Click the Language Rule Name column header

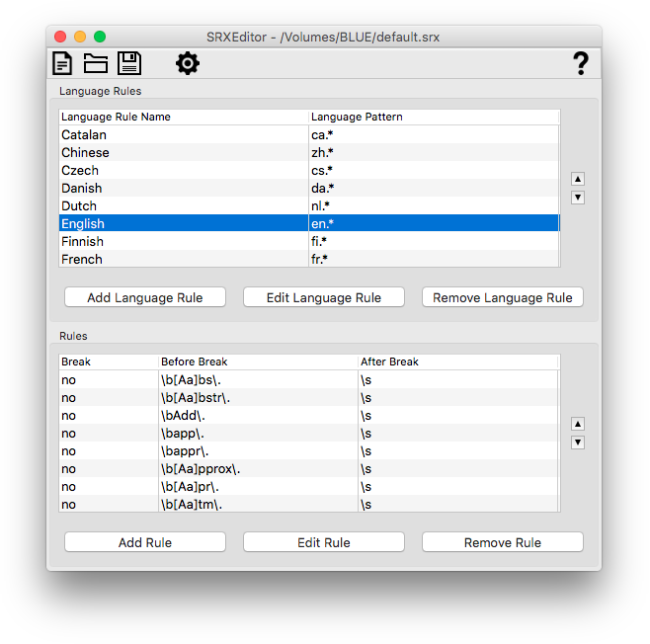click(x=184, y=117)
